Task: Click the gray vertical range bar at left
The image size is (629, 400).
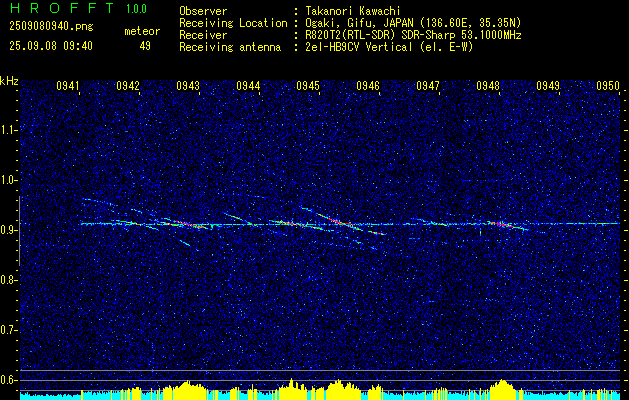Action: 19,231
